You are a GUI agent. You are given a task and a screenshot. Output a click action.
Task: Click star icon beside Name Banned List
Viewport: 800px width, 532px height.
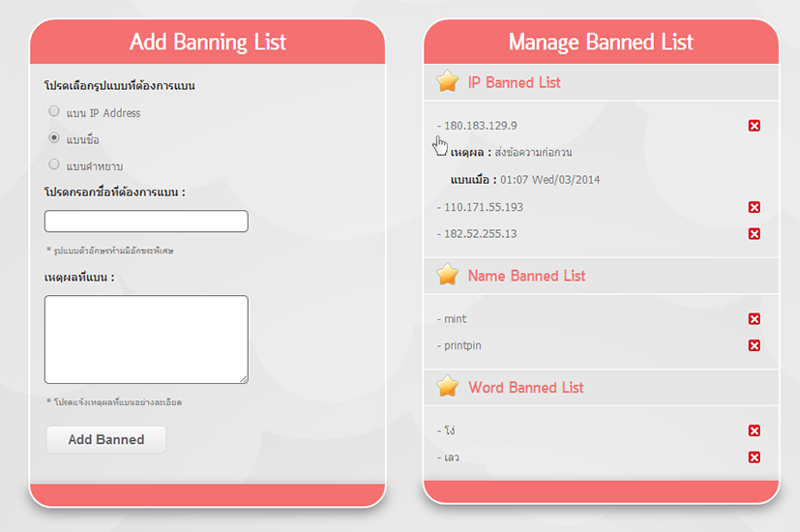click(x=448, y=275)
